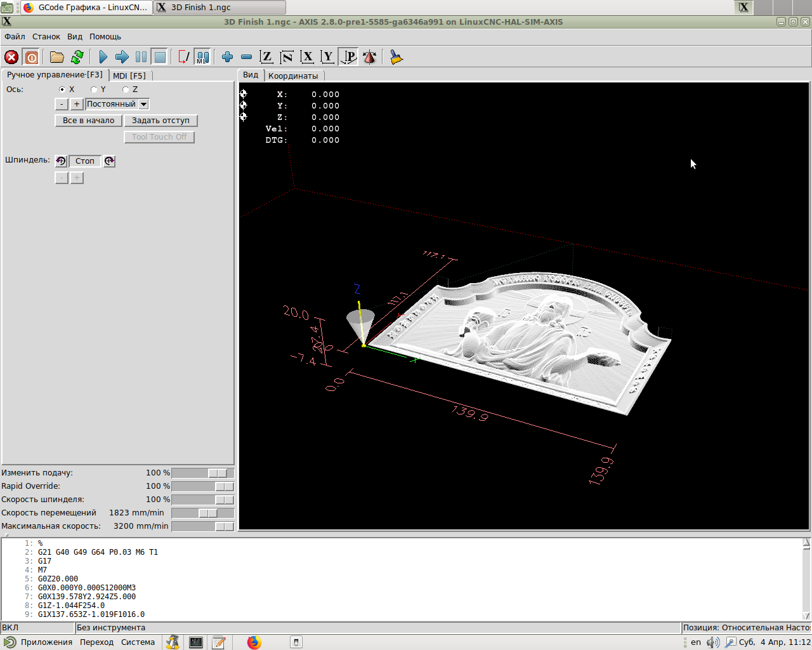
Task: Adjust Rapid Override slider
Action: point(202,486)
